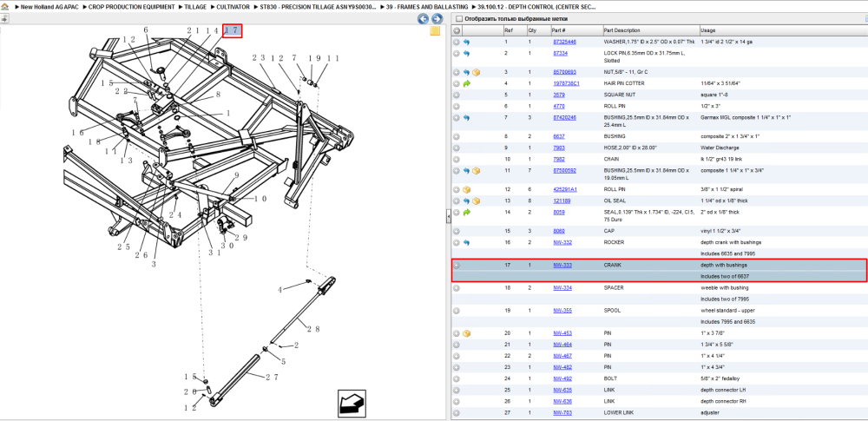Screen dimensions: 868x421
Task: Open part number NW-464 link
Action: pyautogui.click(x=562, y=345)
